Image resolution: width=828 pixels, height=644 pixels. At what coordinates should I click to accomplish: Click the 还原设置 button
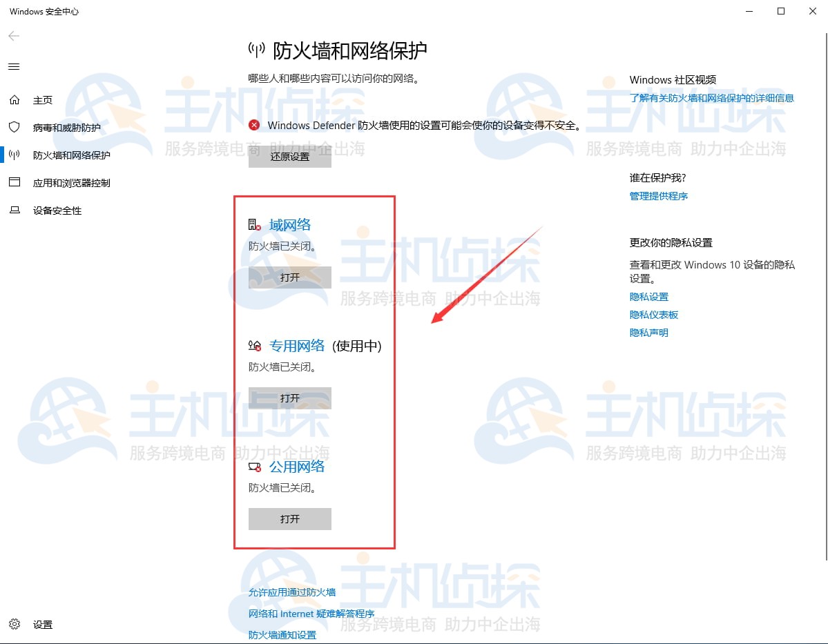pos(289,157)
